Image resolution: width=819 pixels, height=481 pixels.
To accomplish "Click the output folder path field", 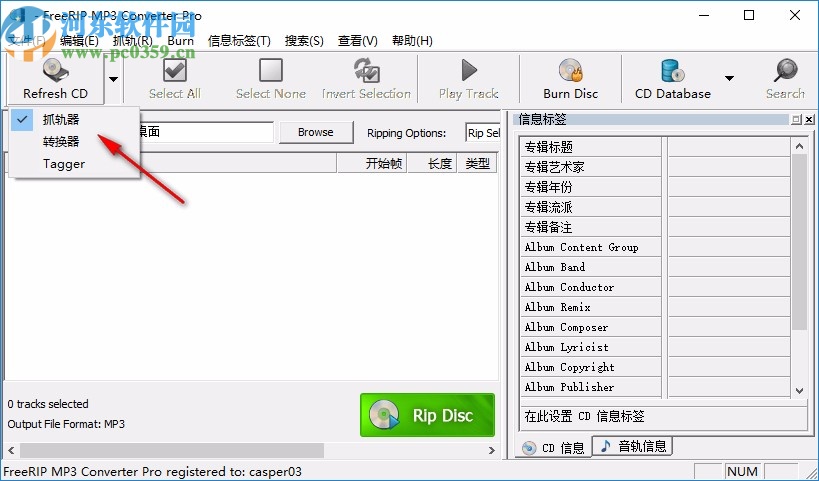I will coord(206,132).
